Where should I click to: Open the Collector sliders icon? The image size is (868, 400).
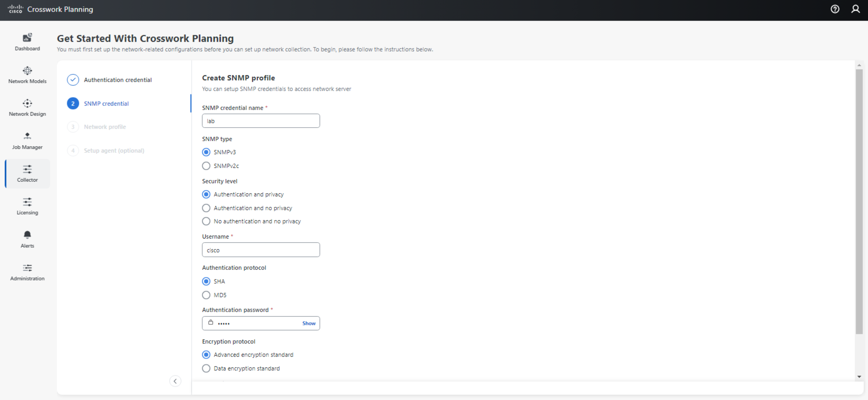(x=27, y=169)
